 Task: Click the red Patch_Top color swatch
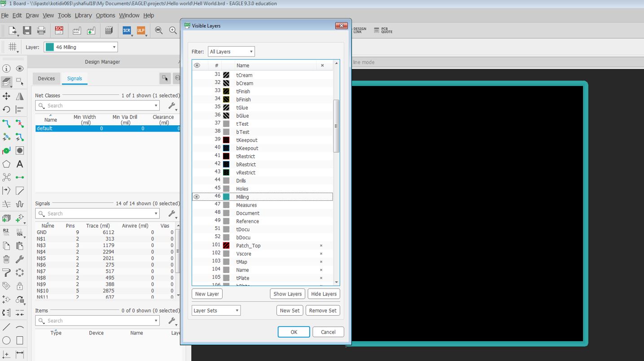pos(226,246)
